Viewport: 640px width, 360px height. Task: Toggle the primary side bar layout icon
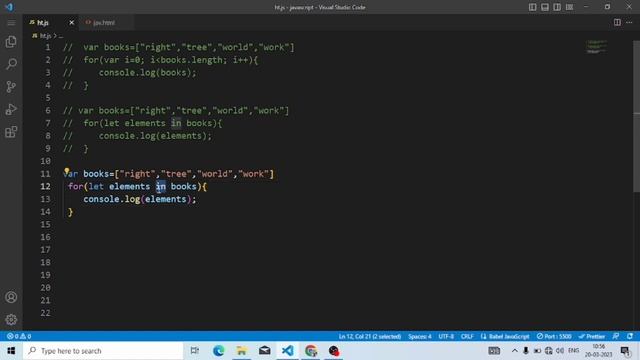pyautogui.click(x=532, y=7)
